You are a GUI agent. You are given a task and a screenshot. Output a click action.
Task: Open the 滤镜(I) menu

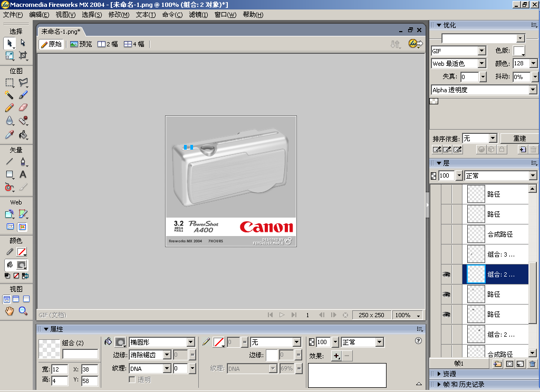tap(198, 14)
